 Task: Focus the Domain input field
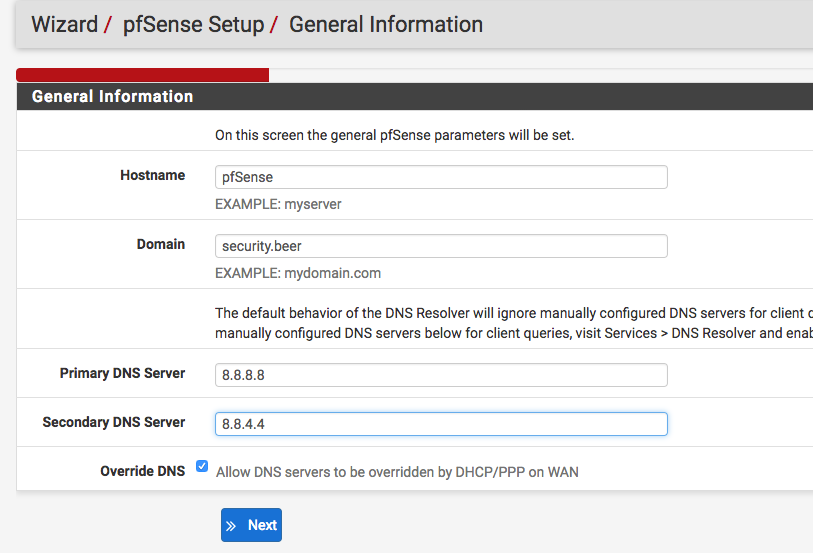tap(441, 246)
